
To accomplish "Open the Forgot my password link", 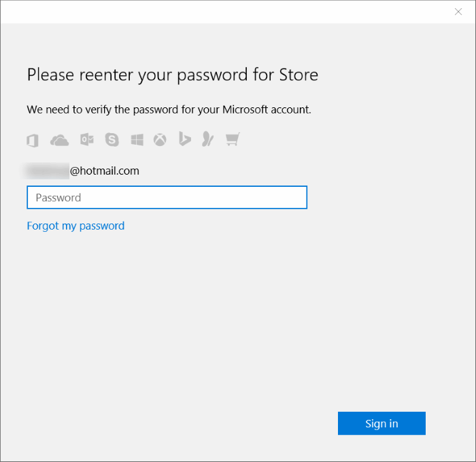I will [75, 226].
